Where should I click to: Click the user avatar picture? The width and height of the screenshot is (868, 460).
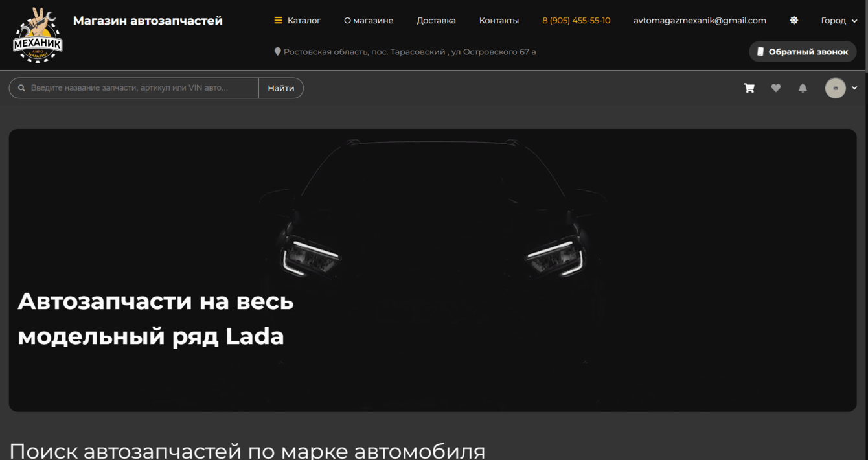point(835,88)
